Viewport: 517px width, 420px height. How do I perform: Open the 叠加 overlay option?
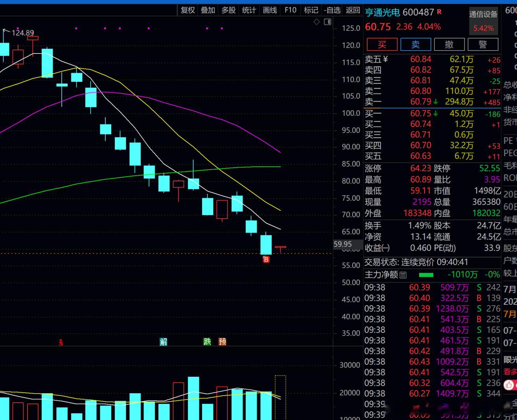tap(208, 10)
